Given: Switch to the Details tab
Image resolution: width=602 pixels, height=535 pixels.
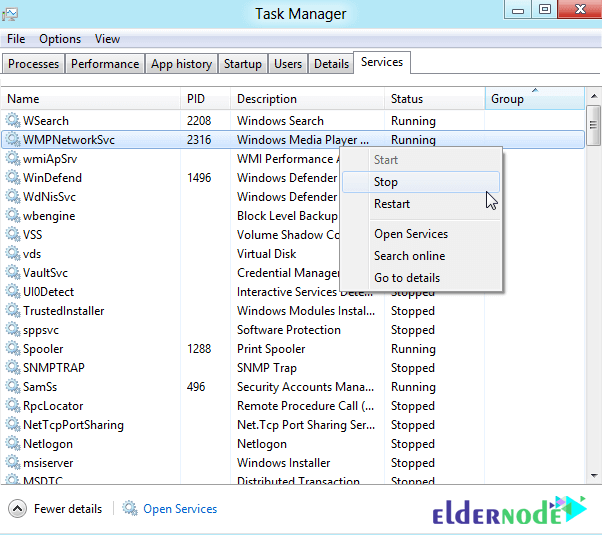Looking at the screenshot, I should pos(331,63).
